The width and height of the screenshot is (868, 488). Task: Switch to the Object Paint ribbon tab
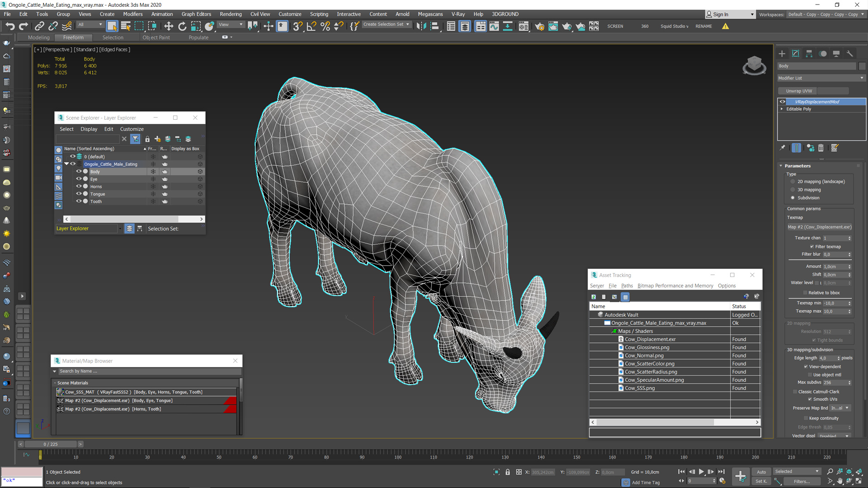pyautogui.click(x=156, y=38)
